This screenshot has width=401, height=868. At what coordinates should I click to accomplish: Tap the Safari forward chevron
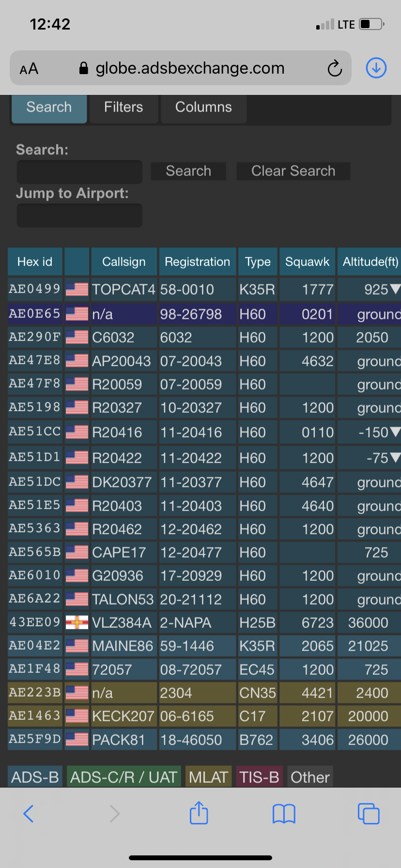[114, 814]
